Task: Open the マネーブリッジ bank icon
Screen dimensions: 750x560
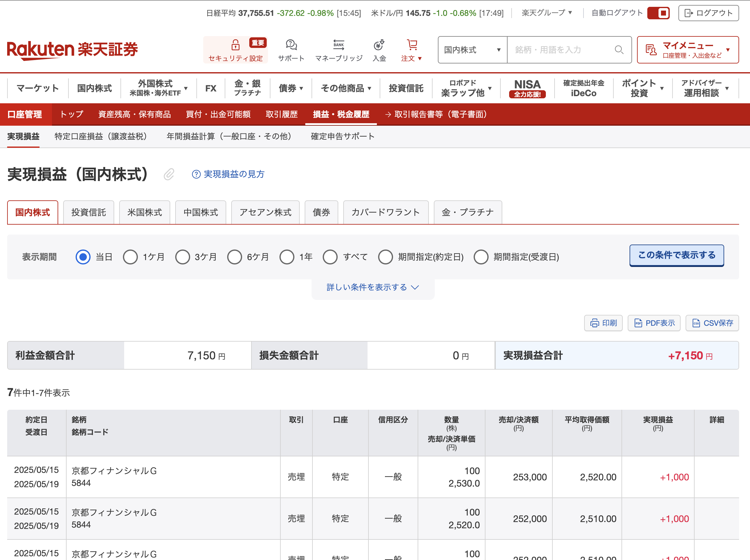Action: pyautogui.click(x=338, y=44)
